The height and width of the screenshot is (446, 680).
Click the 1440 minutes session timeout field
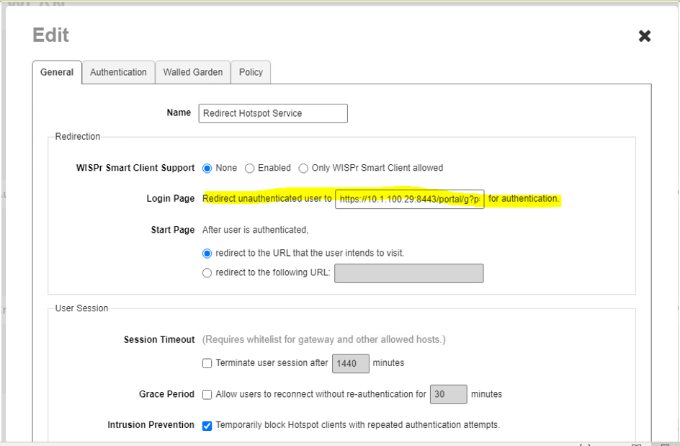[x=350, y=362]
